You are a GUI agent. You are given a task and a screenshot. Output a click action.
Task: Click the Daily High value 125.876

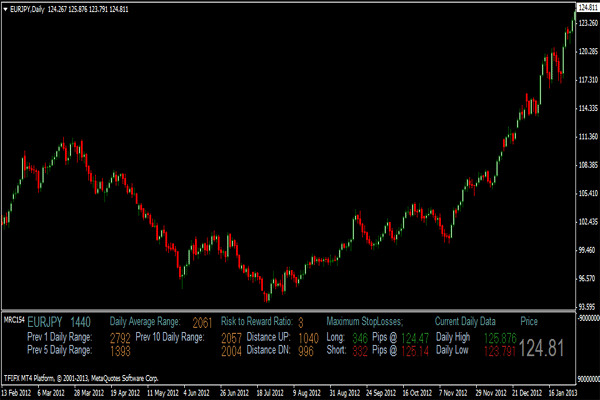tap(501, 338)
